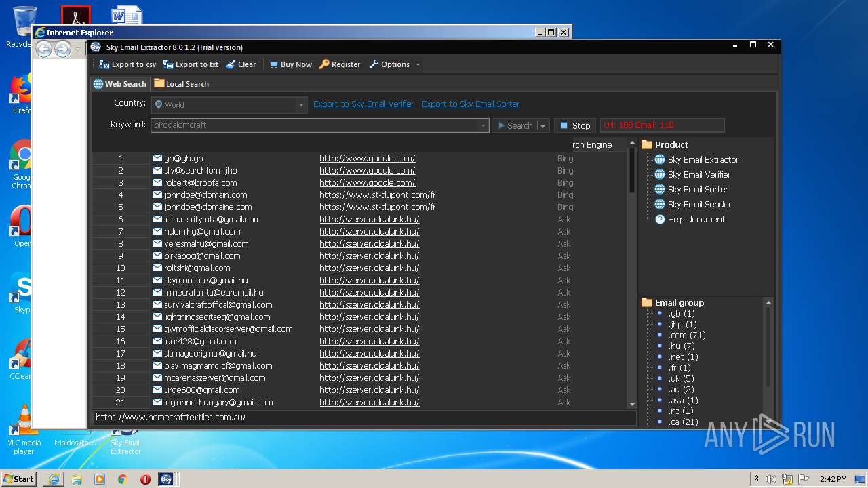Open google.com link in row 1

coord(368,159)
